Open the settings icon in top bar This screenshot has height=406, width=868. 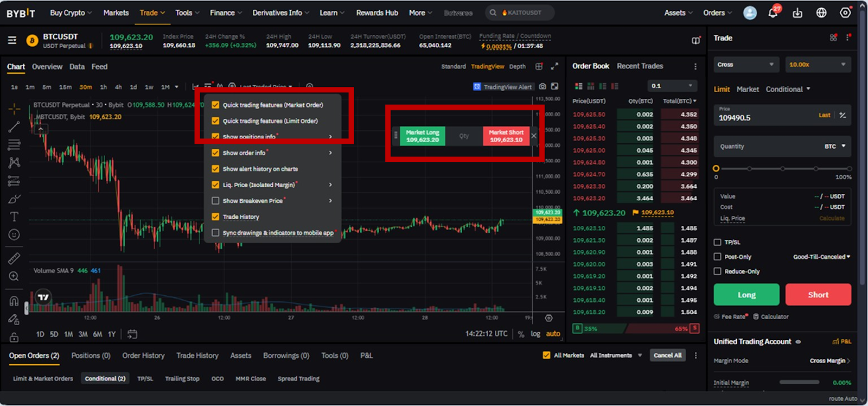tap(845, 12)
